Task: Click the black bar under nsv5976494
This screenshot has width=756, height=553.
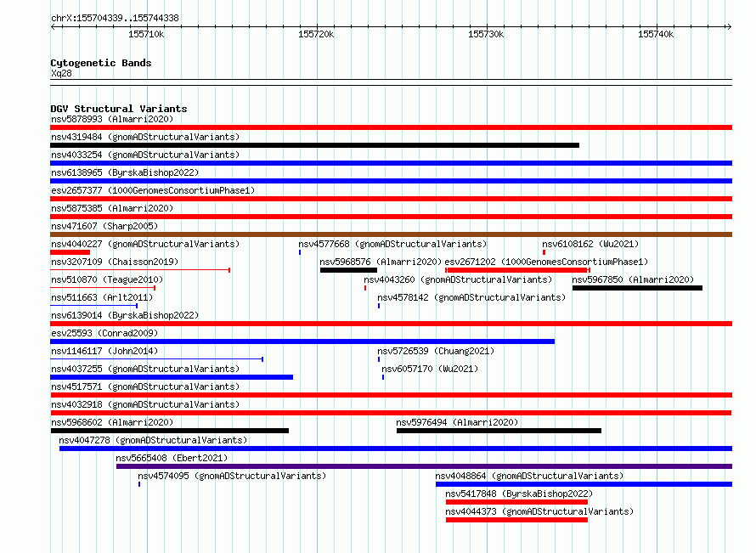Action: 499,431
